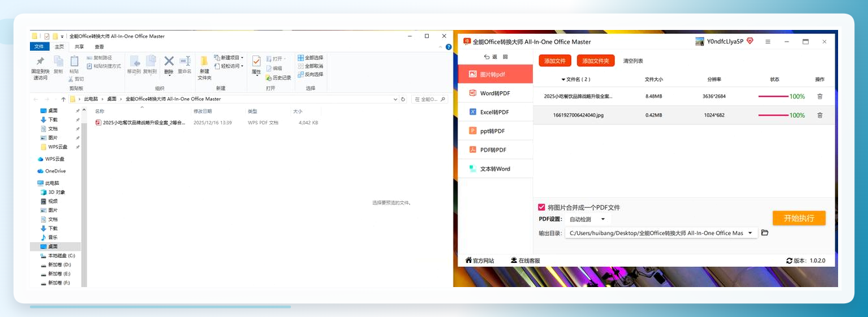
Task: Select the Word转PDF tab
Action: pyautogui.click(x=495, y=93)
